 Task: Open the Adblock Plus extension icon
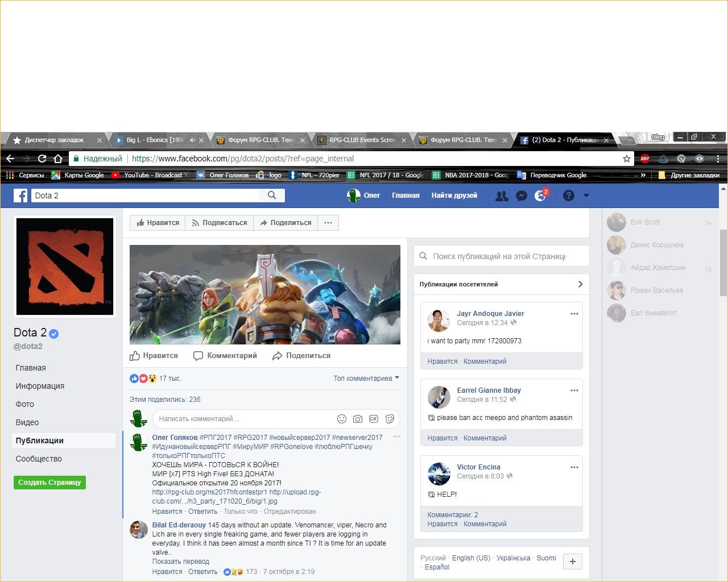[645, 159]
